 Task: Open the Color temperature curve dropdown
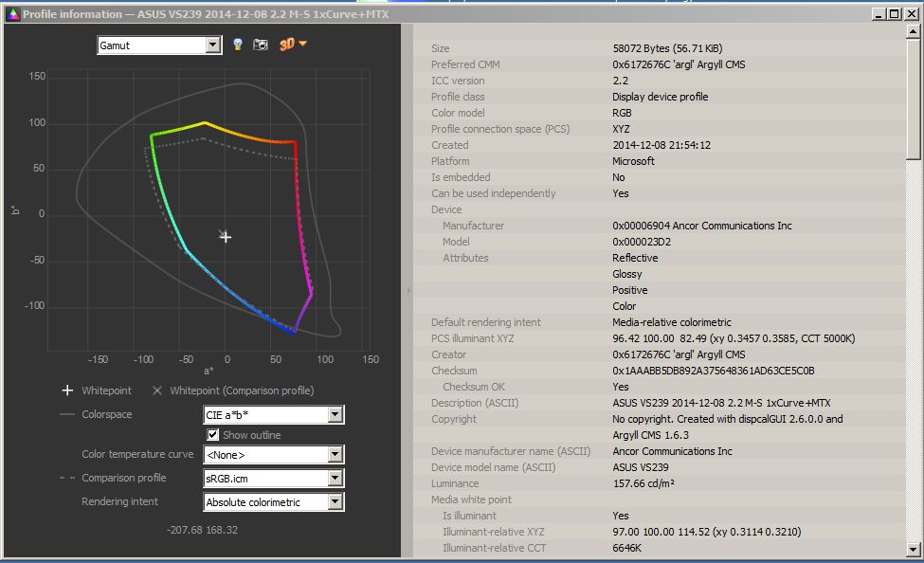(335, 455)
